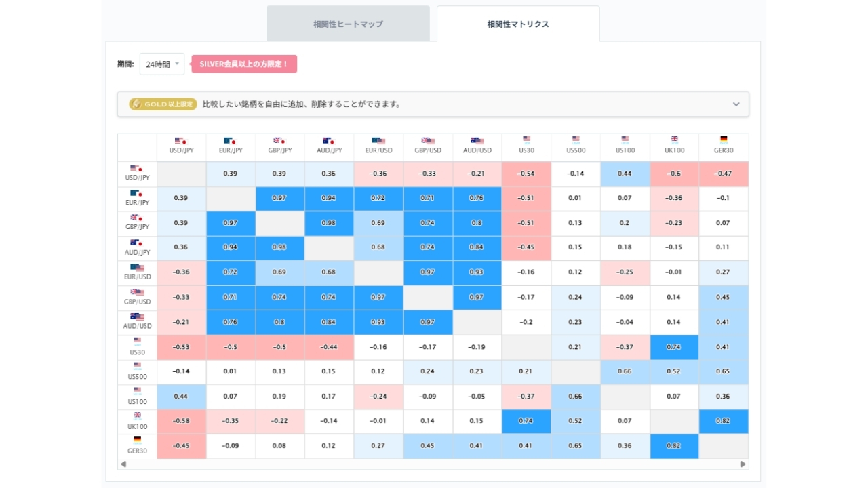Click UK100 flag icon in row header
The height and width of the screenshot is (488, 868).
coord(138,415)
